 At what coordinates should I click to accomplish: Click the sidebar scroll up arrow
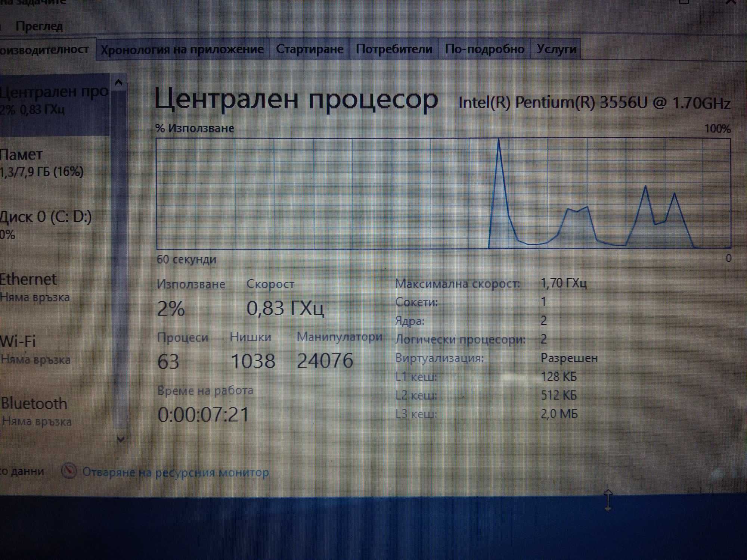[119, 83]
